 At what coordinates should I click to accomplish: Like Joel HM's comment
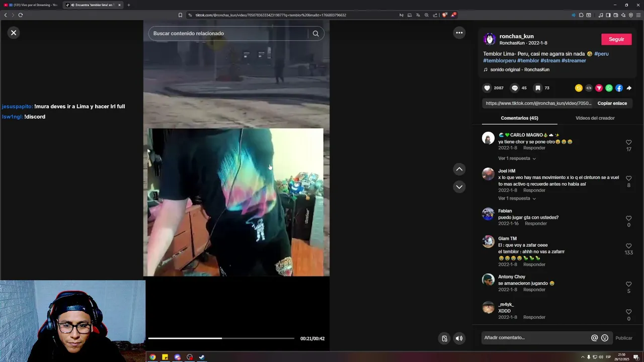pos(628,178)
